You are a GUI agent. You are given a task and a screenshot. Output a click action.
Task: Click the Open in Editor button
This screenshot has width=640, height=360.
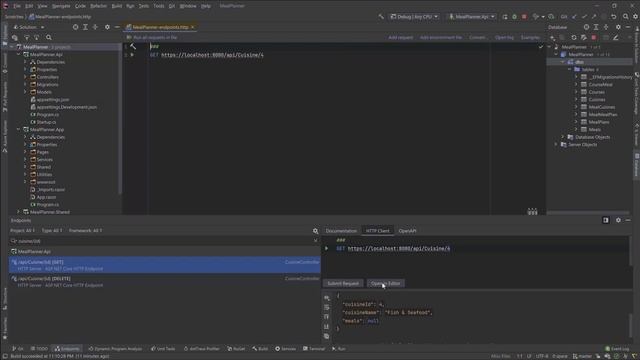(x=386, y=283)
